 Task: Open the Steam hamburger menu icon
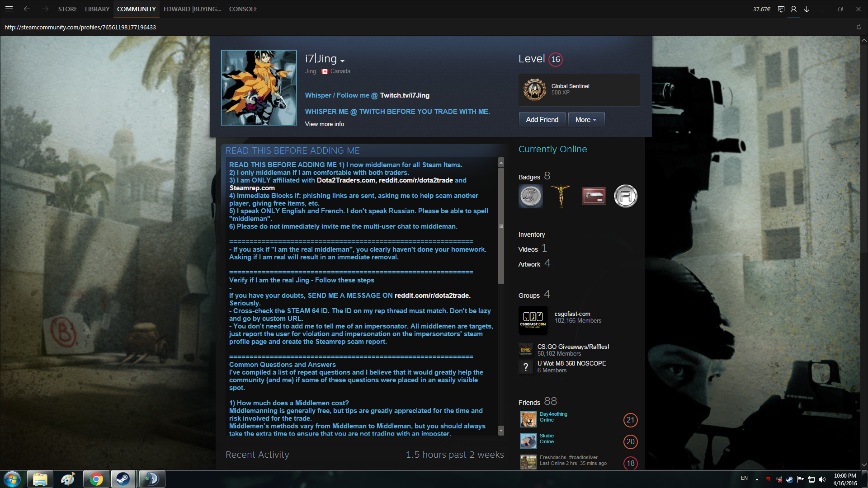(9, 9)
